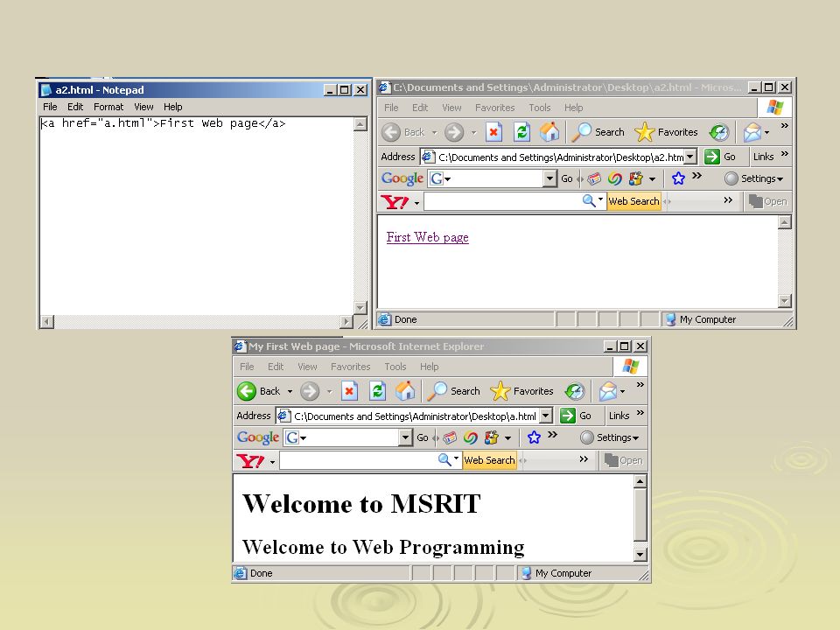Expand the Yahoo logo dropdown arrow in the a.html browser
Image resolution: width=840 pixels, height=630 pixels.
click(272, 462)
